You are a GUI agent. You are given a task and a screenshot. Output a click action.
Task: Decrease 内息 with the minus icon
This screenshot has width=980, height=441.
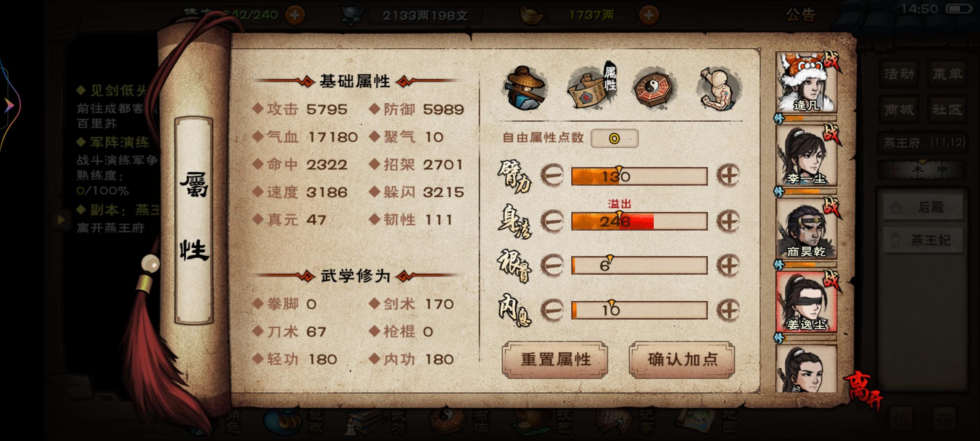tap(552, 310)
